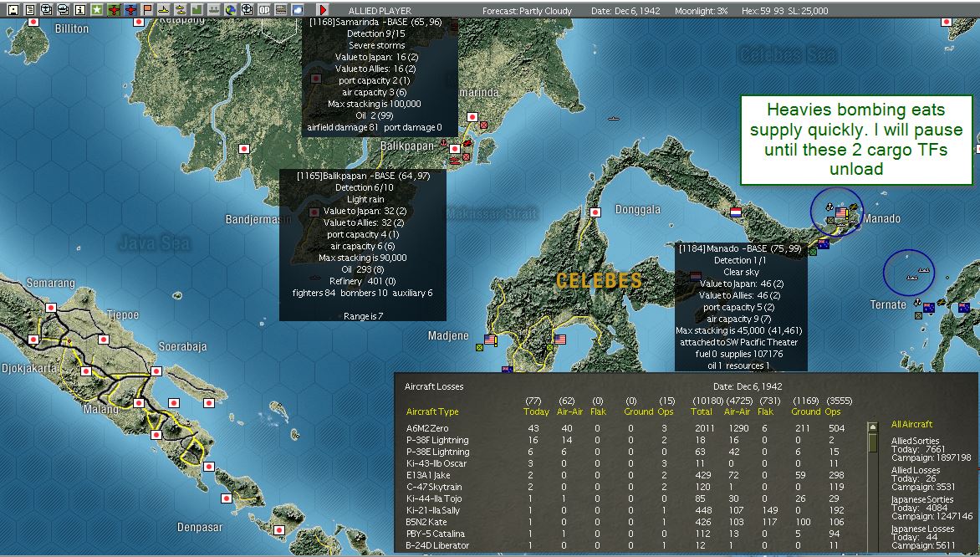The width and height of the screenshot is (980, 557).
Task: Click the OP toolbar button
Action: (264, 10)
